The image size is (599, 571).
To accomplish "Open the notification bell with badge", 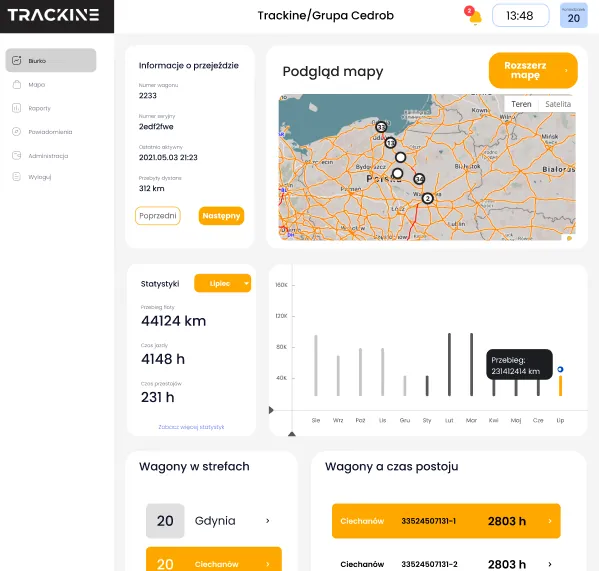I will 473,16.
